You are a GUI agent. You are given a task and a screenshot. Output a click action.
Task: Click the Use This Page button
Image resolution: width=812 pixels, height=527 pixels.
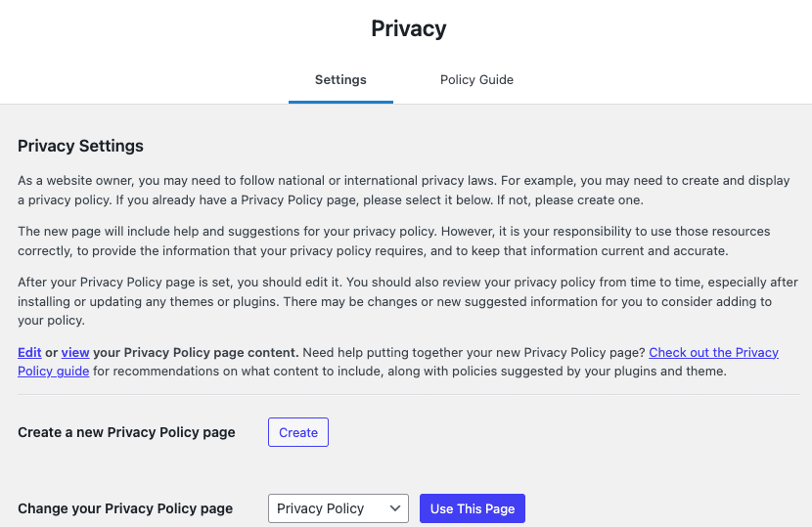[473, 508]
